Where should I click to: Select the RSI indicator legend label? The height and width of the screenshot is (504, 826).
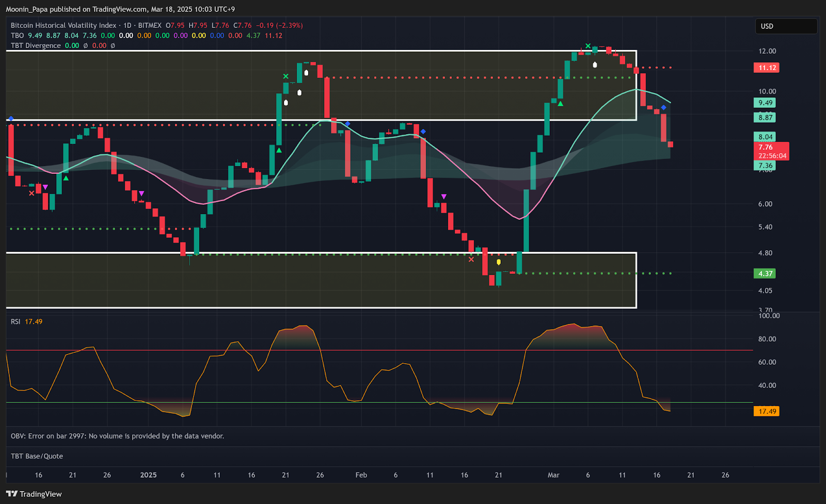click(15, 321)
